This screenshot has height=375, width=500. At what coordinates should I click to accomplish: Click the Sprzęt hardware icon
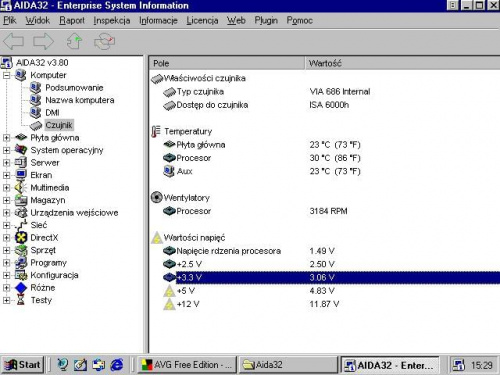click(21, 250)
